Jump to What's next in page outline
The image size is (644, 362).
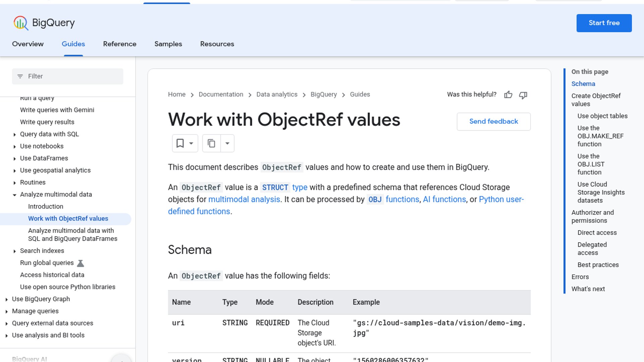pyautogui.click(x=588, y=289)
